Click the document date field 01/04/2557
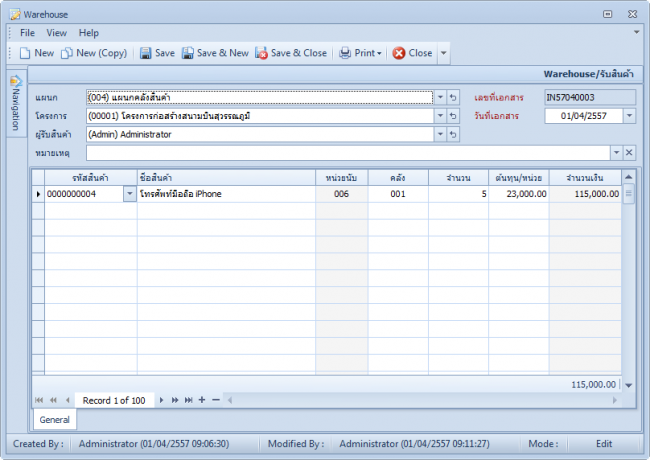Viewport: 650px width, 460px height. point(584,116)
